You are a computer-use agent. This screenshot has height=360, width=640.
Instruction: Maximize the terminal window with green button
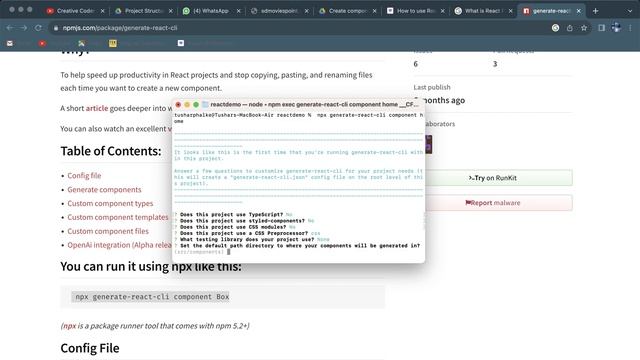pyautogui.click(x=196, y=104)
